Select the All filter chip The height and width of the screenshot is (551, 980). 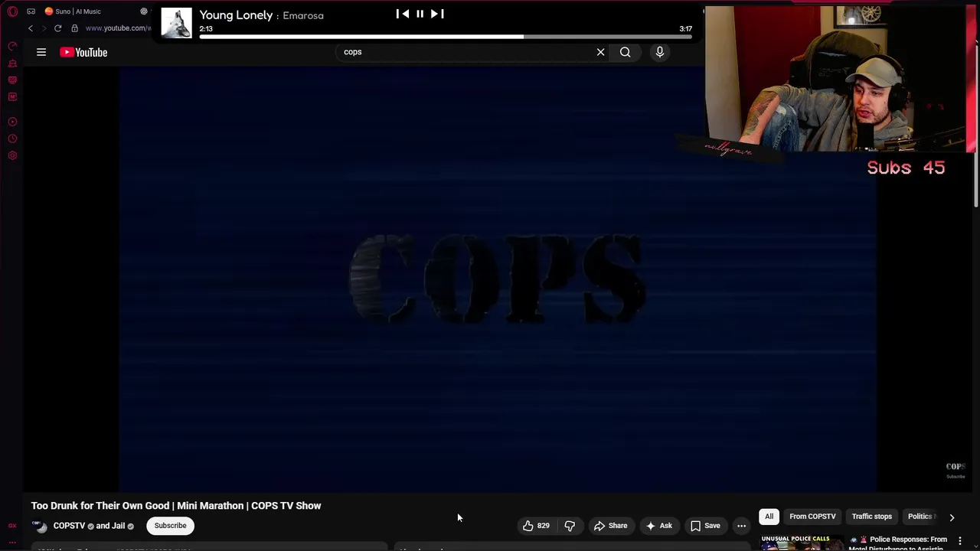tap(769, 517)
